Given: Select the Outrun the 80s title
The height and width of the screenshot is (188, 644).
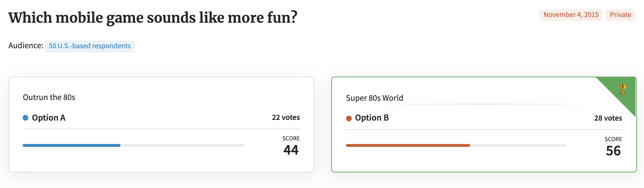Looking at the screenshot, I should point(49,97).
